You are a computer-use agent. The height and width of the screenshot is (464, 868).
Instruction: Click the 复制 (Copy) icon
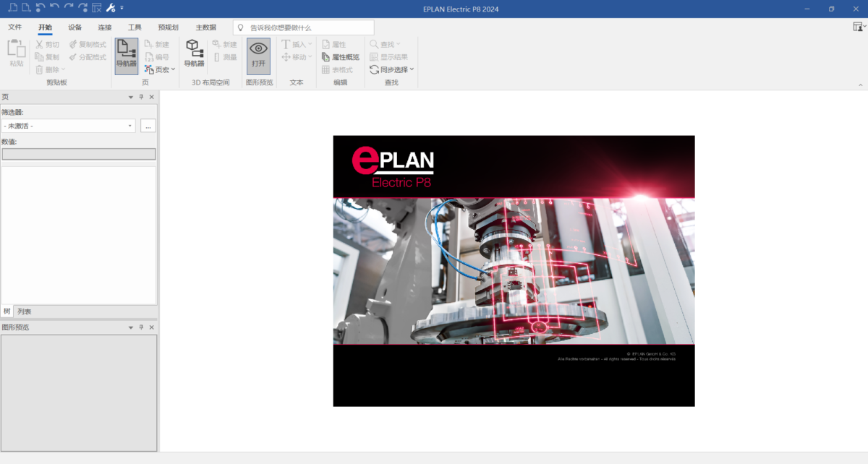point(40,57)
